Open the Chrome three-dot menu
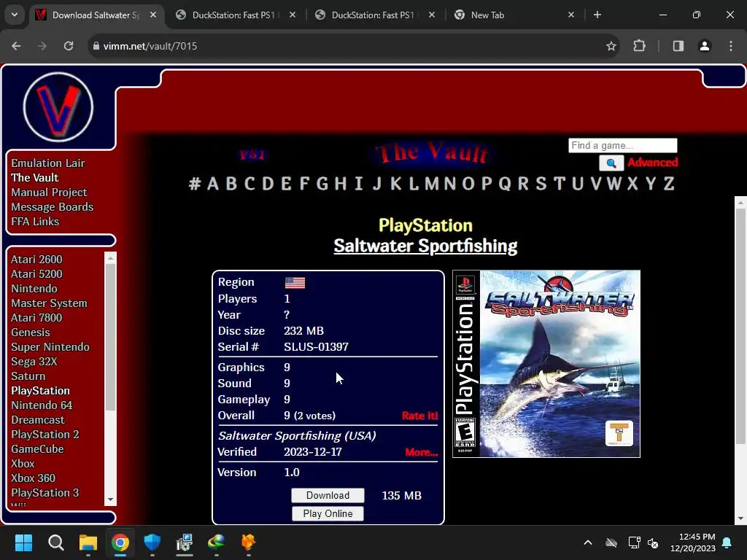This screenshot has height=560, width=747. click(x=731, y=46)
